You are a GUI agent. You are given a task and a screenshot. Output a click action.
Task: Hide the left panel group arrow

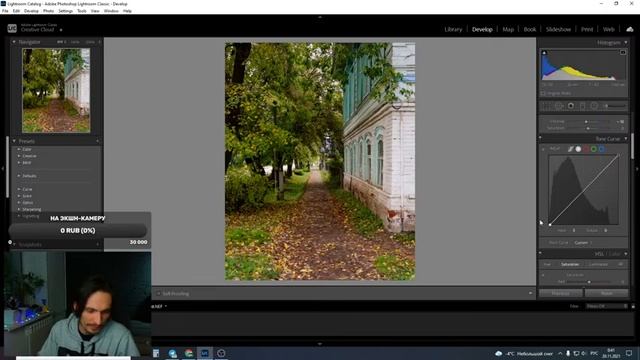pos(3,168)
